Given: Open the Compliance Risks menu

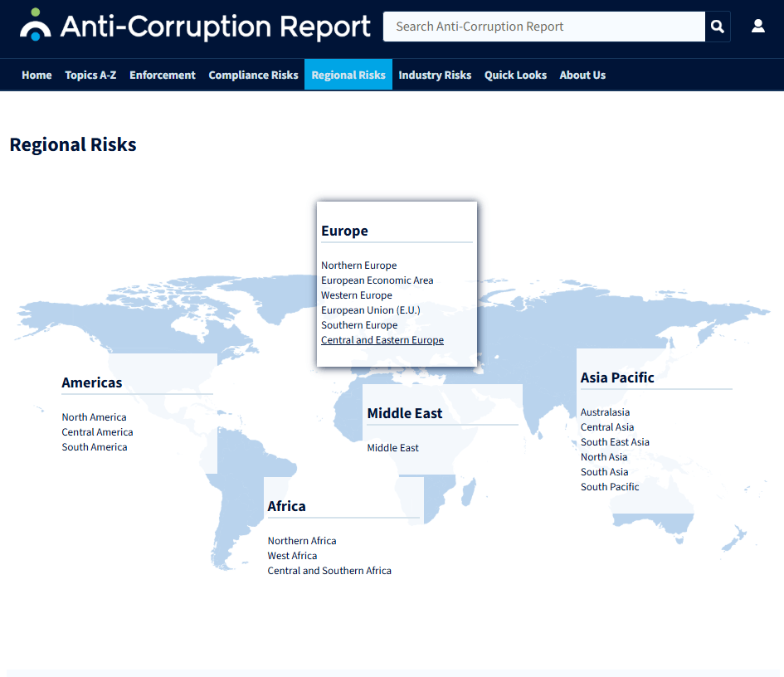Looking at the screenshot, I should click(254, 75).
